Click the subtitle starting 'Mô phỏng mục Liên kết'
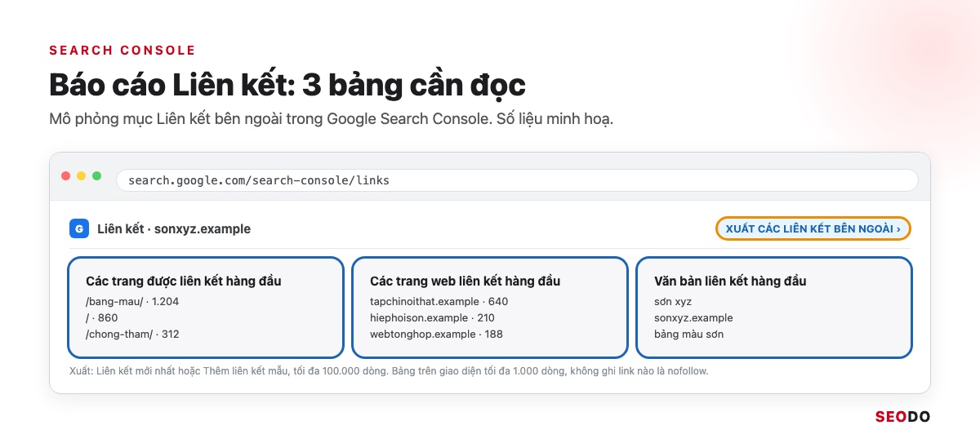 (331, 119)
